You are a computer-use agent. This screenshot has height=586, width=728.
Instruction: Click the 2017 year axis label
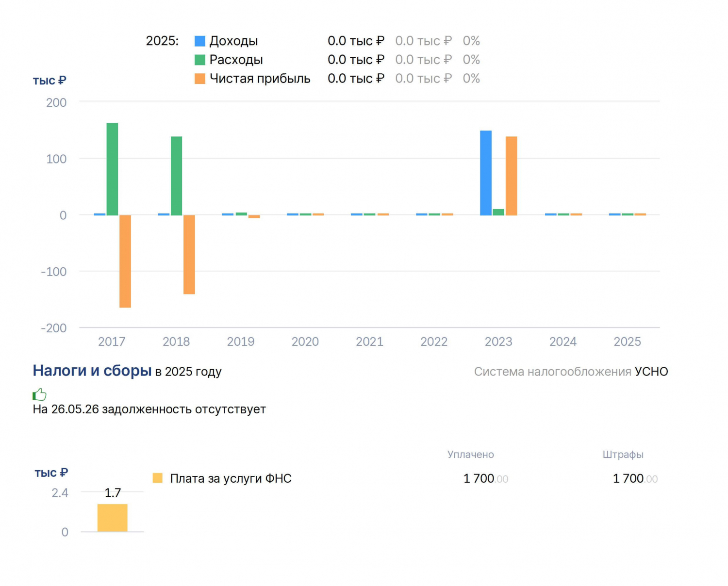(x=112, y=342)
